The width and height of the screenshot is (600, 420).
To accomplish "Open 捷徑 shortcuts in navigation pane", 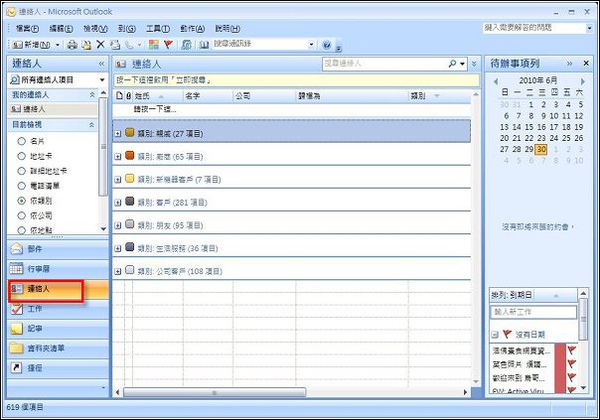I will 58,368.
